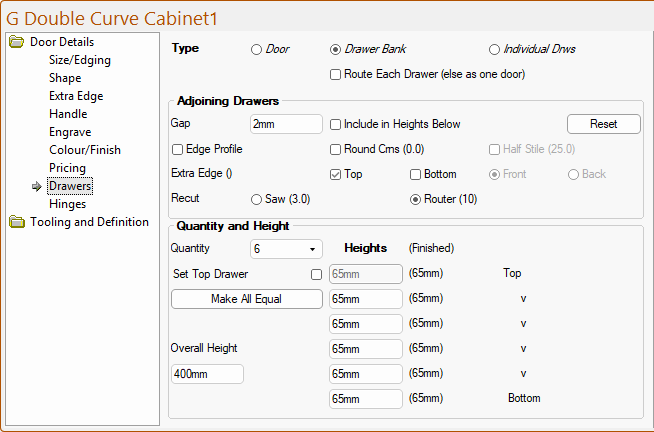
Task: Click the Overall Height 400mm field
Action: tap(207, 374)
